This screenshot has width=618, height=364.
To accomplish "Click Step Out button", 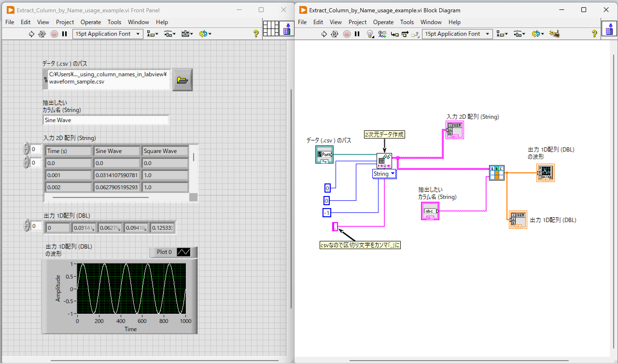I will coord(415,34).
